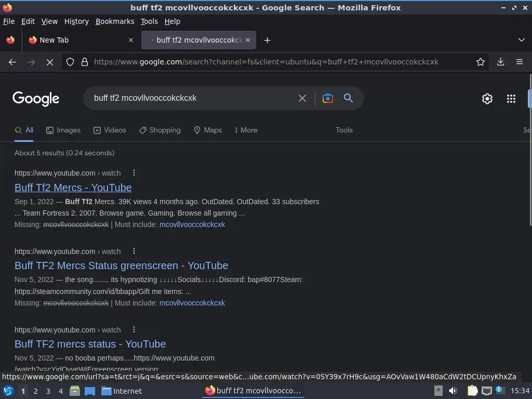Viewport: 532px width, 399px height.
Task: Switch to workspace 2 in taskbar
Action: [36, 391]
